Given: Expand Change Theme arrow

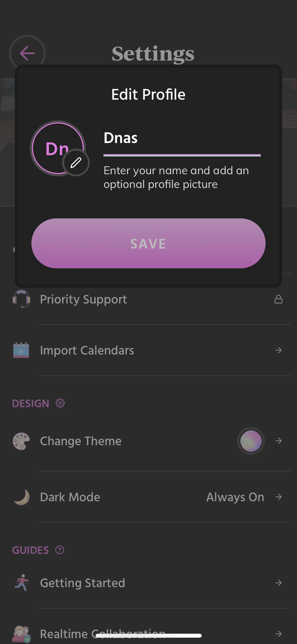Looking at the screenshot, I should pyautogui.click(x=278, y=441).
